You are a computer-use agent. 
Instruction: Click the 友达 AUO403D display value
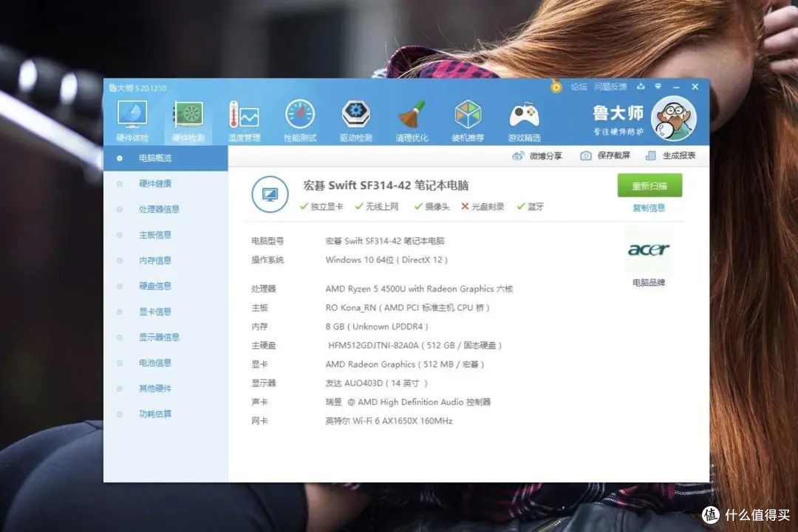(377, 383)
